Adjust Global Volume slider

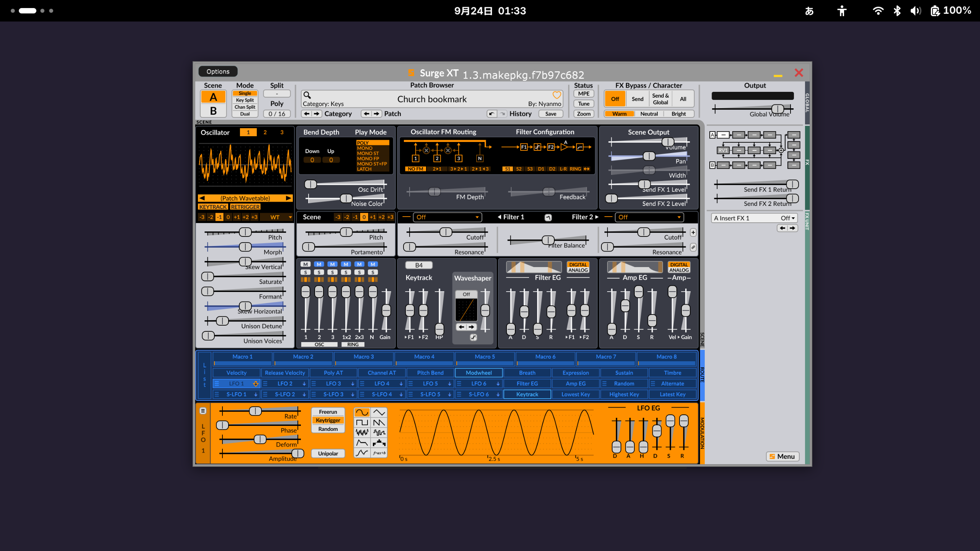point(752,109)
